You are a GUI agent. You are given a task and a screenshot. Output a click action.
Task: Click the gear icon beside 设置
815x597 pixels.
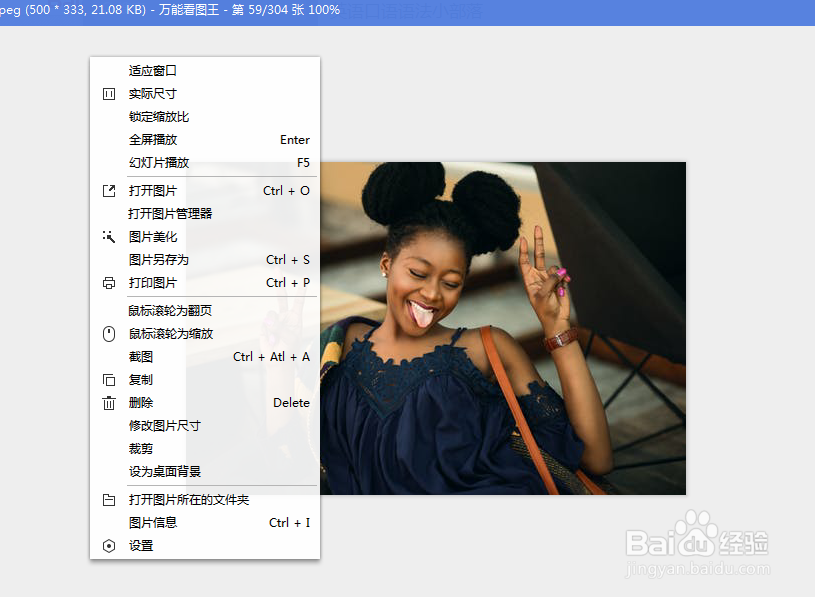(x=110, y=545)
